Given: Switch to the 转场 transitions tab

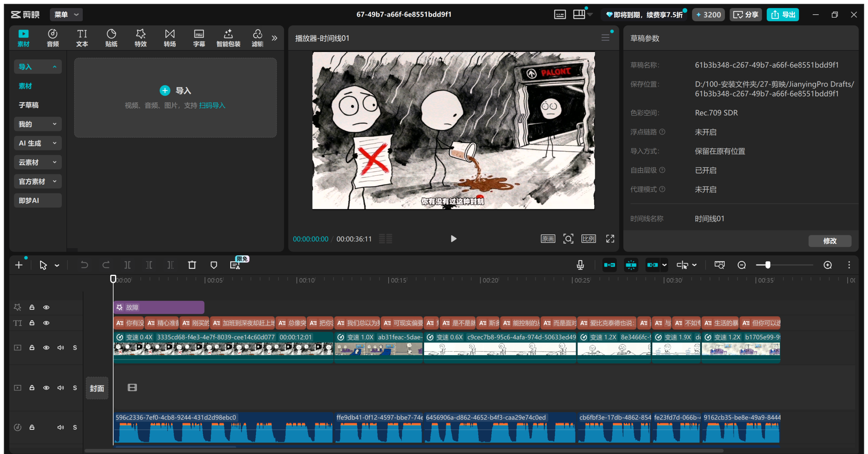Looking at the screenshot, I should (x=170, y=38).
